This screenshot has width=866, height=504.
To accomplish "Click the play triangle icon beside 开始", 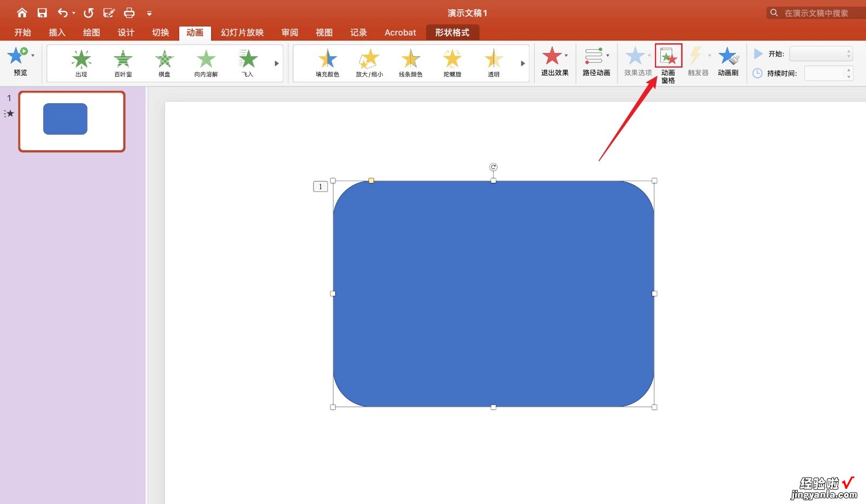I will (758, 54).
